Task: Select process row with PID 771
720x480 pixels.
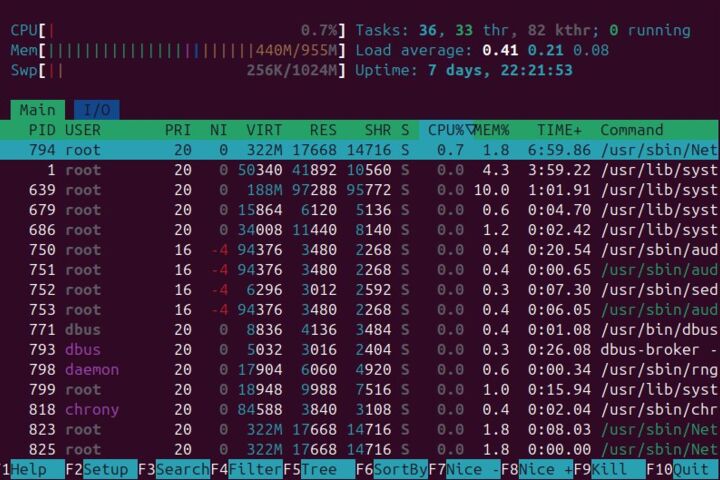Action: [x=360, y=330]
